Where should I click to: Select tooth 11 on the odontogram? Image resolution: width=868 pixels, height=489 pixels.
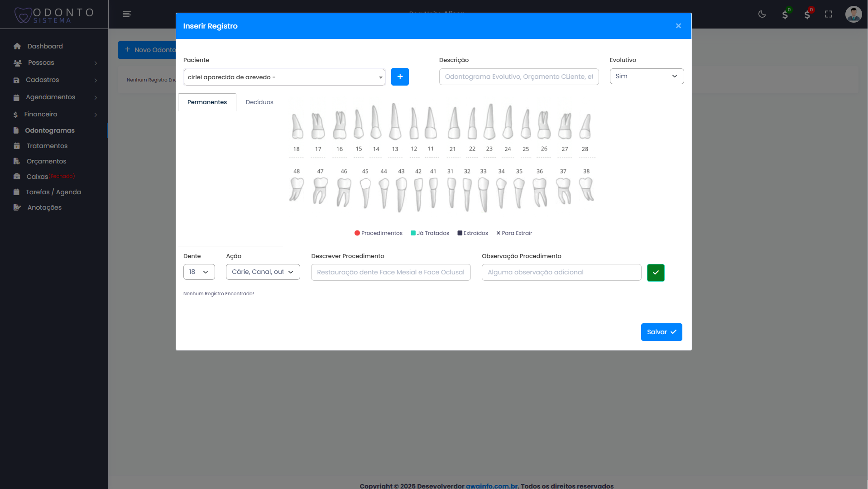click(x=431, y=123)
